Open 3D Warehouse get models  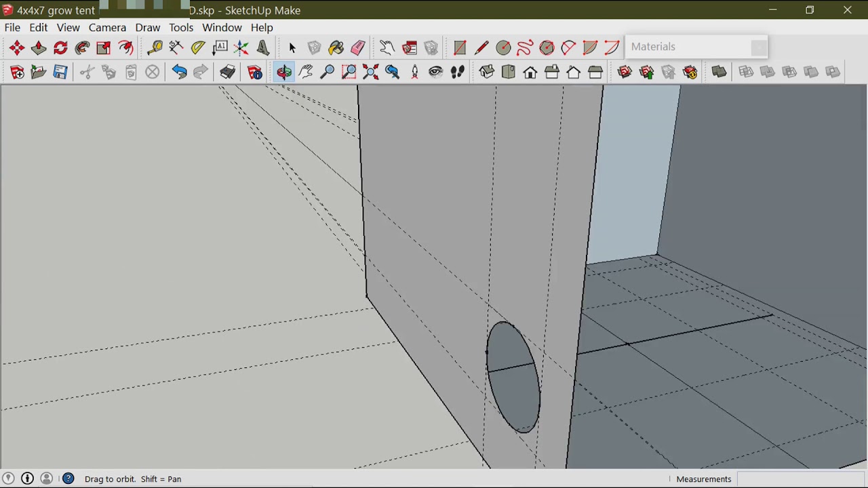pyautogui.click(x=625, y=72)
